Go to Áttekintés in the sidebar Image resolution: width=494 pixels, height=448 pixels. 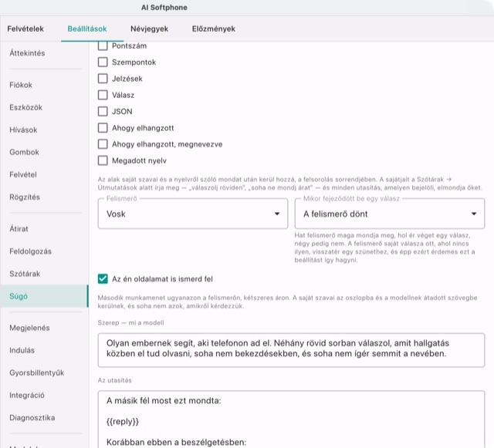(x=44, y=53)
